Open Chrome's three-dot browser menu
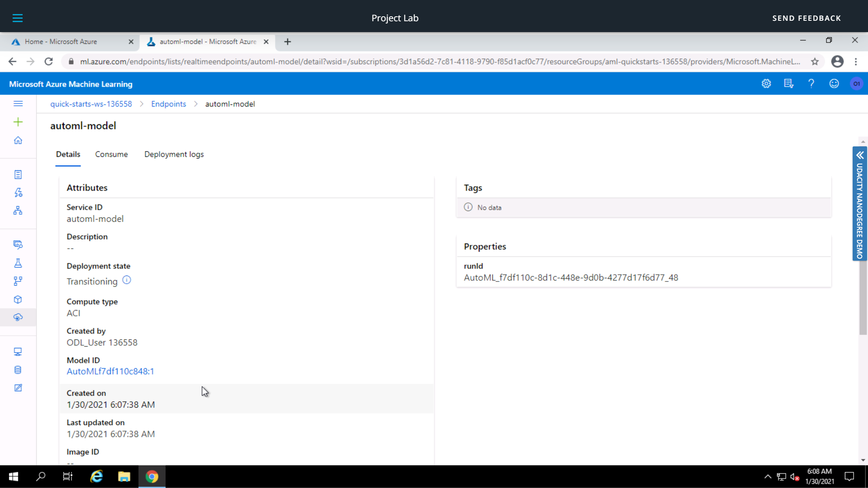This screenshot has height=488, width=868. pos(855,61)
